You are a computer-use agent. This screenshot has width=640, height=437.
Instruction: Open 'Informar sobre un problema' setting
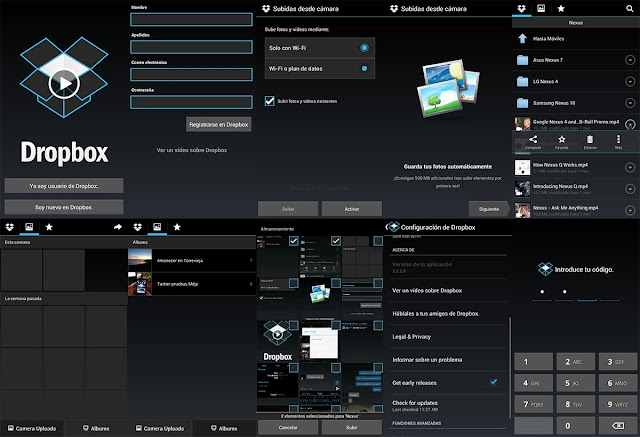tap(448, 359)
